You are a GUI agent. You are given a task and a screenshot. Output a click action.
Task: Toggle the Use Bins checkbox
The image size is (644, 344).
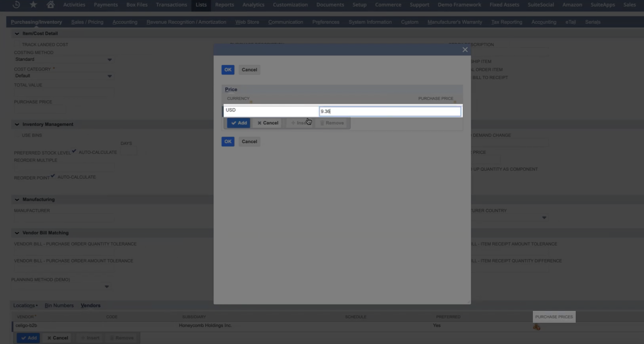pos(17,135)
